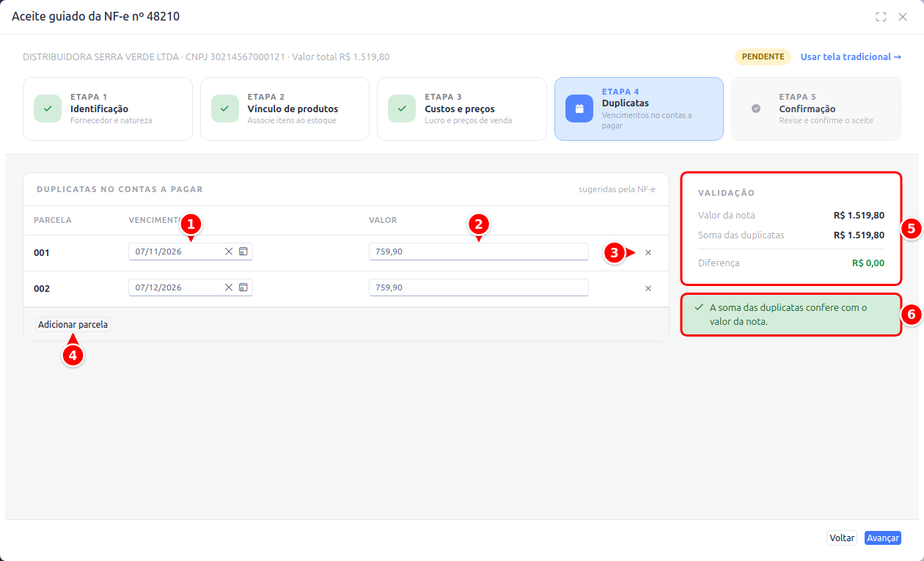Click the VALIDAÇÃO panel heading
The image size is (924, 561).
pyautogui.click(x=727, y=193)
